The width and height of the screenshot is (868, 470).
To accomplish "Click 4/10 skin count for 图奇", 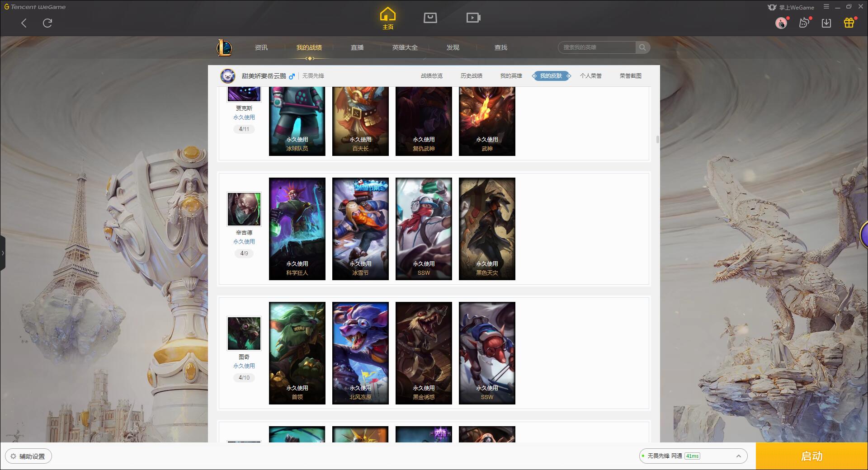I will (244, 378).
